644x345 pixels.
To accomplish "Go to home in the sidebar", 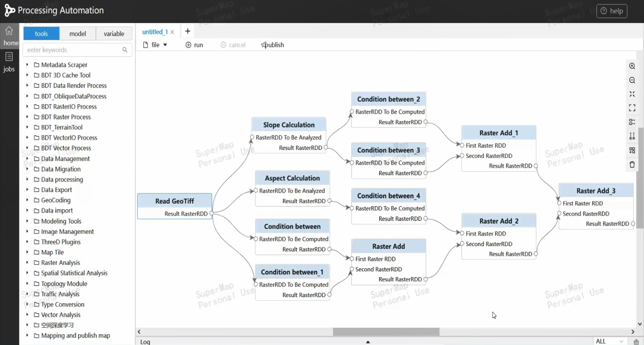I will (9, 36).
